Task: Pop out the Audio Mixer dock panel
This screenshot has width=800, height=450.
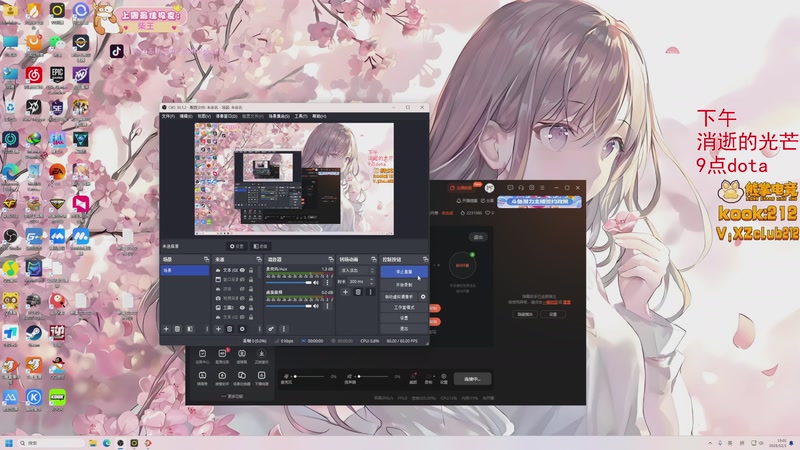Action: coord(331,260)
